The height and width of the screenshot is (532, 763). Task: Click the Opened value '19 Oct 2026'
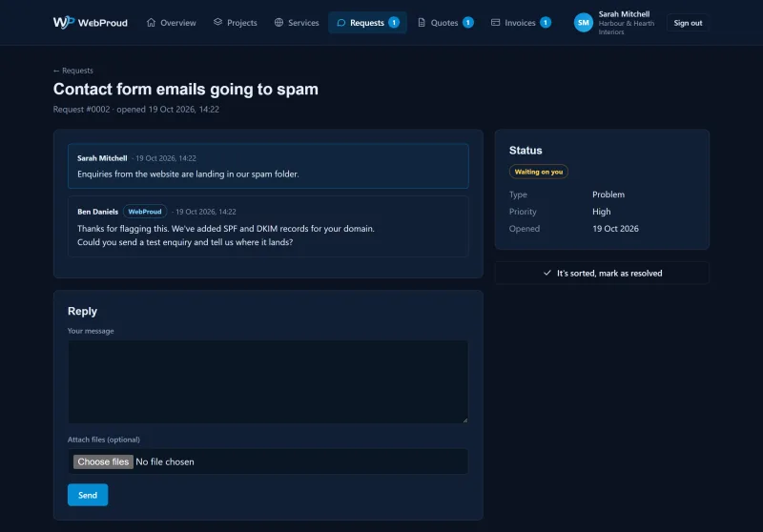pyautogui.click(x=615, y=229)
